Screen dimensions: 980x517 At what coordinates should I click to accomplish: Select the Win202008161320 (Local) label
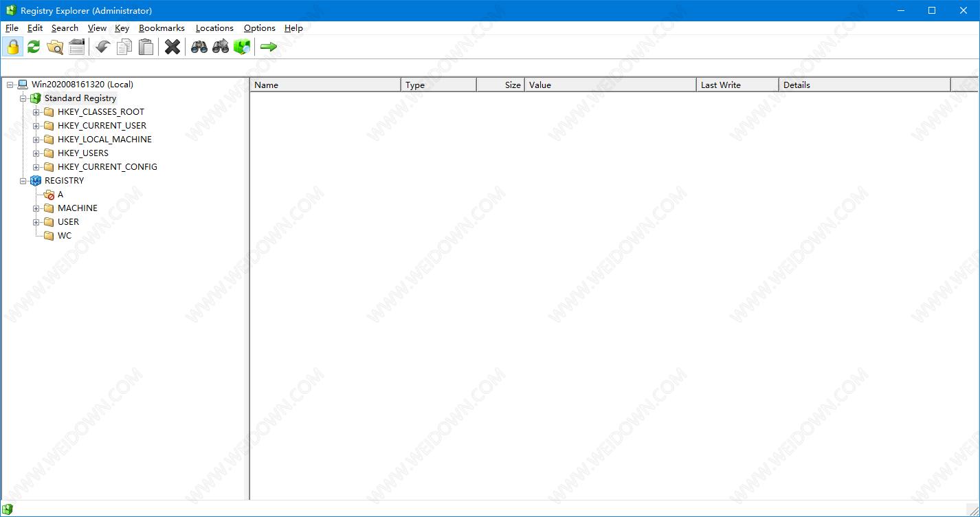pos(82,85)
